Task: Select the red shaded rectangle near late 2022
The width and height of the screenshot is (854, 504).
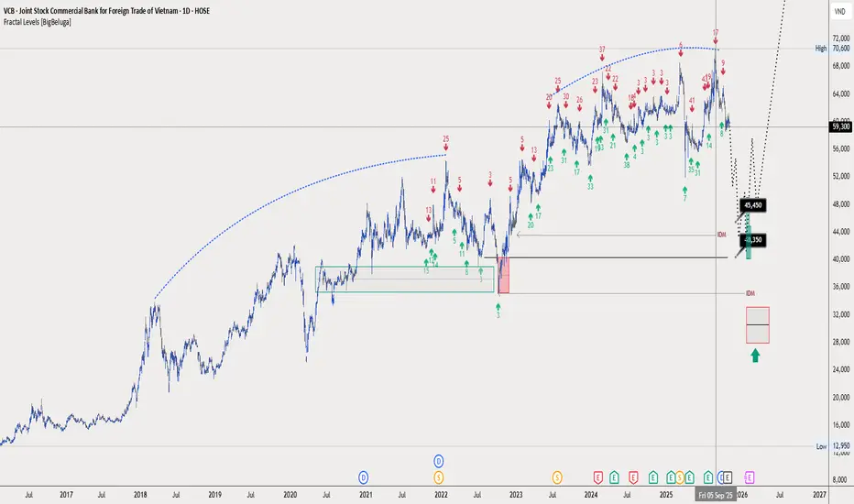Action: tap(504, 276)
